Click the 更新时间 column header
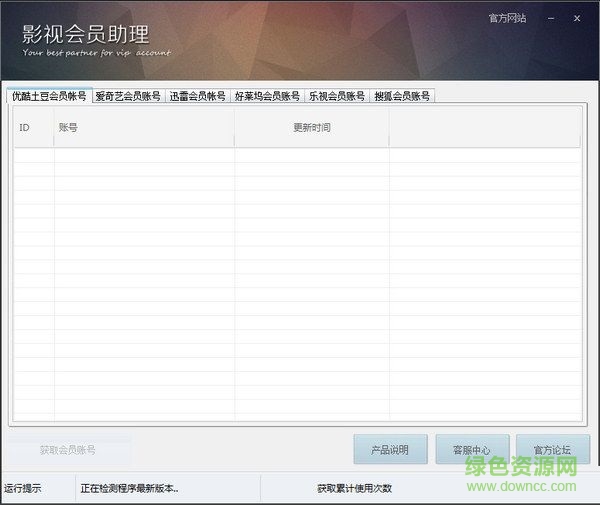 click(x=312, y=127)
